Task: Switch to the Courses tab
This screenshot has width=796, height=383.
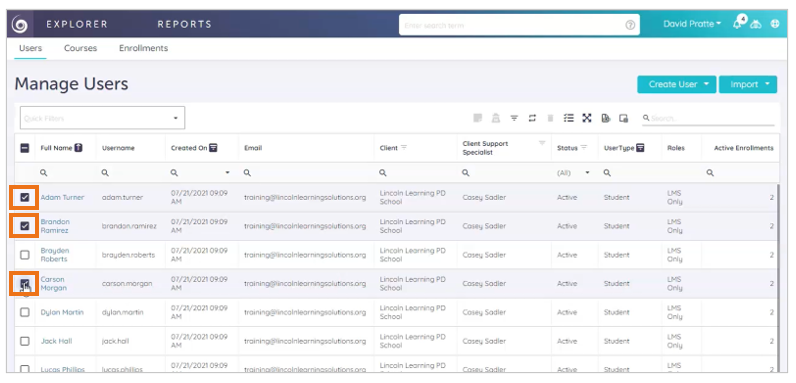Action: point(80,48)
